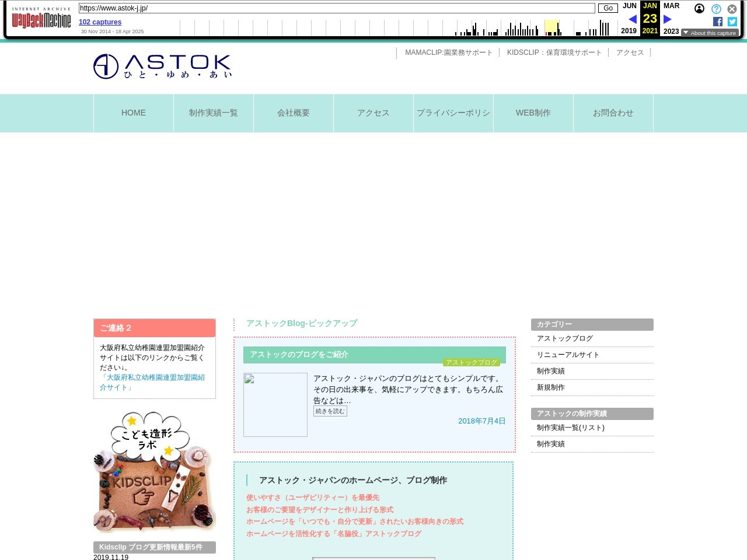Select the お問合わせ menu item
This screenshot has height=560, width=747.
pos(613,113)
